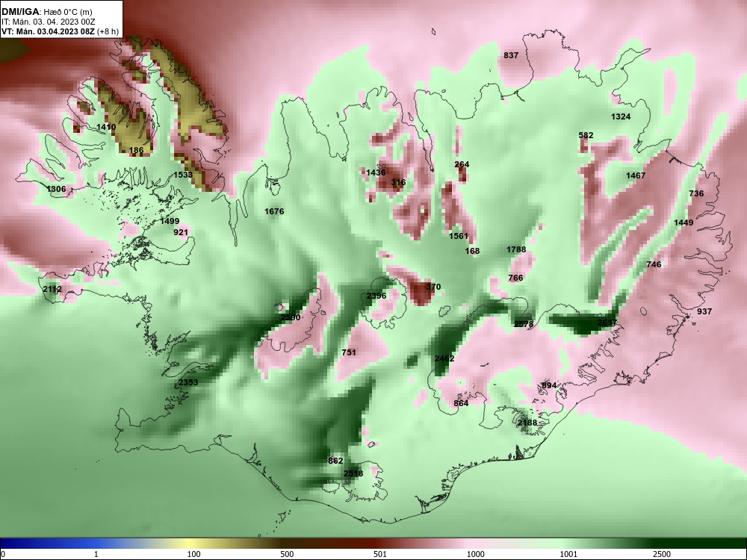Pick the map label 168
Viewport: 747px width, 560px height.
pos(472,251)
